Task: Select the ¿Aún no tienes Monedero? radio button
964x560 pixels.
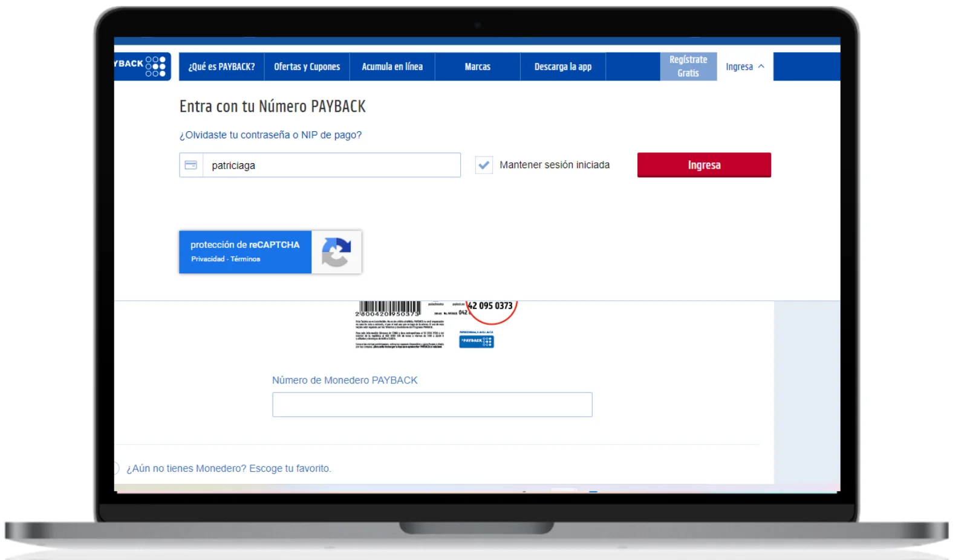Action: (116, 468)
